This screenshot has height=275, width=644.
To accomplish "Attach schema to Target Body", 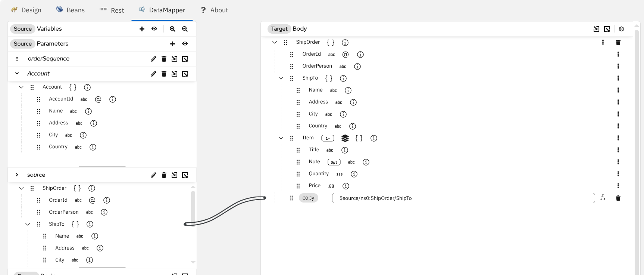I will pos(596,29).
